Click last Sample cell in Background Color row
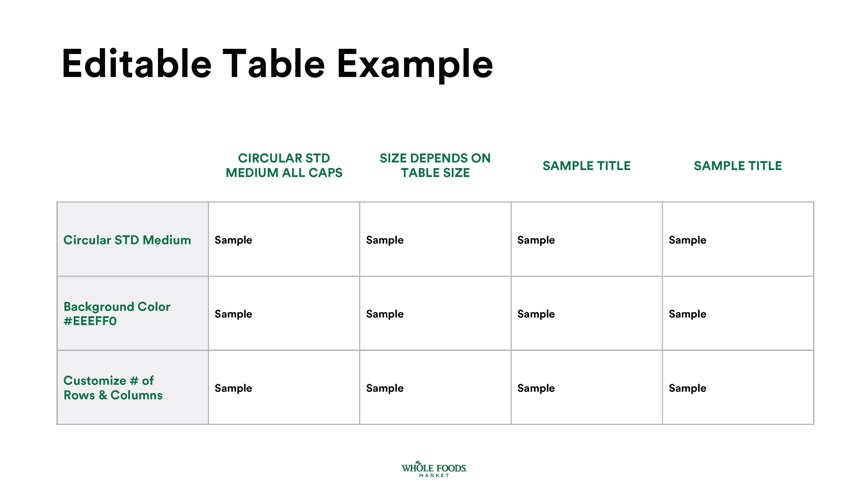Image resolution: width=868 pixels, height=488 pixels. coord(738,313)
